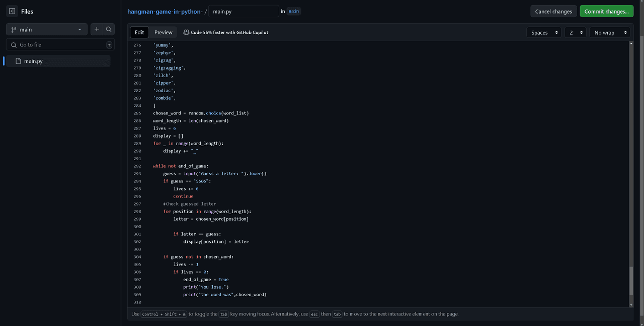Open the indent size dropdown showing 2
The width and height of the screenshot is (644, 326).
click(575, 32)
